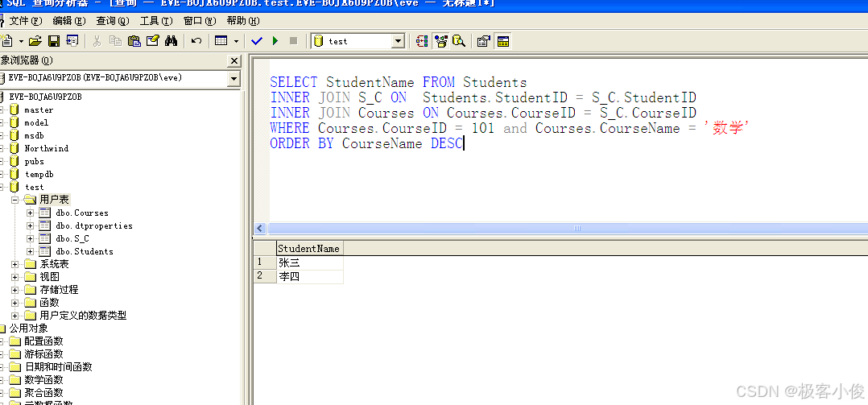Save the query with the floppy icon
Image resolution: width=868 pixels, height=405 pixels.
point(54,41)
